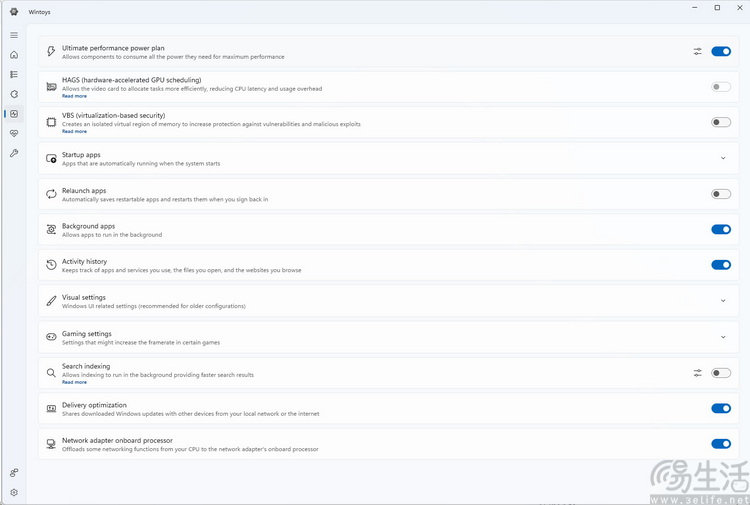This screenshot has width=750, height=505.
Task: Disable the Ultimate performance power plan toggle
Action: pyautogui.click(x=720, y=51)
